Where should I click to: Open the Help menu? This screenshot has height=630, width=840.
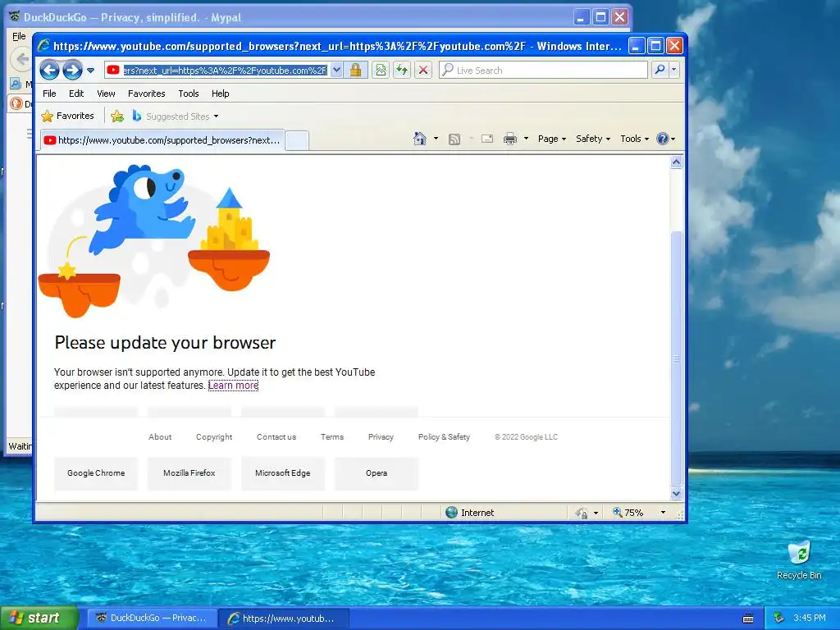[x=220, y=94]
